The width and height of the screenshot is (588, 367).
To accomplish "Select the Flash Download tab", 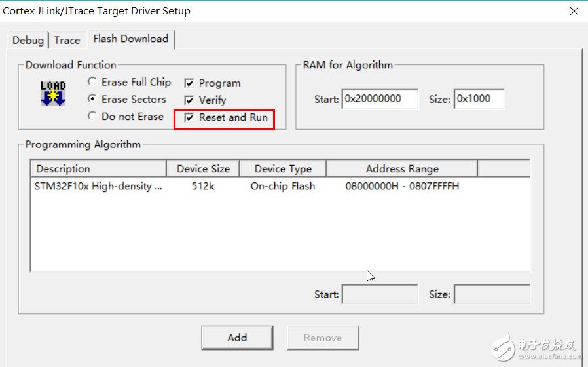I will (x=131, y=39).
